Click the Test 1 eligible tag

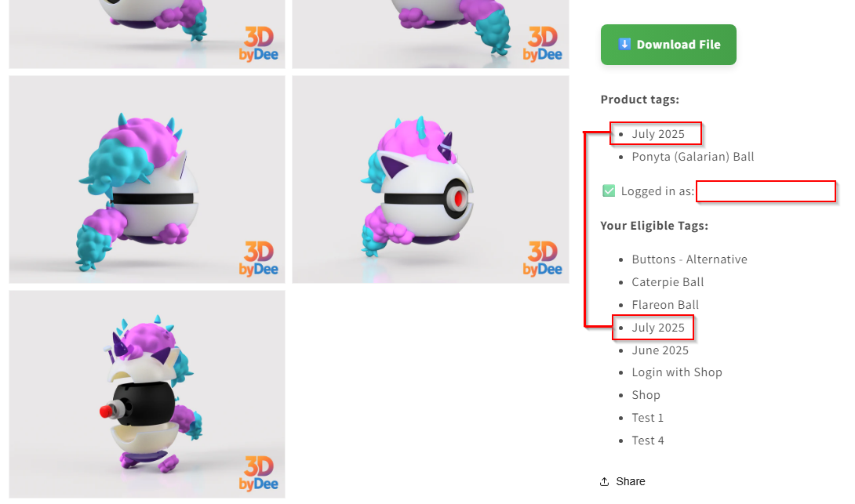click(x=647, y=418)
